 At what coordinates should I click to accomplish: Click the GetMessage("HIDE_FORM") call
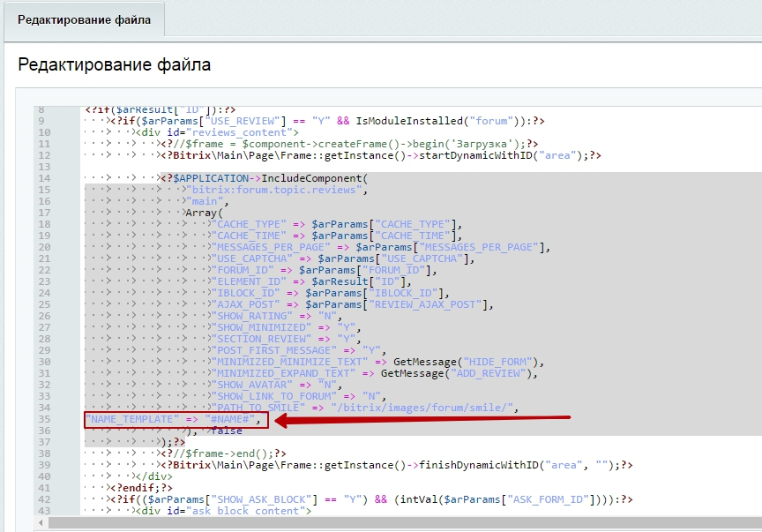point(469,362)
